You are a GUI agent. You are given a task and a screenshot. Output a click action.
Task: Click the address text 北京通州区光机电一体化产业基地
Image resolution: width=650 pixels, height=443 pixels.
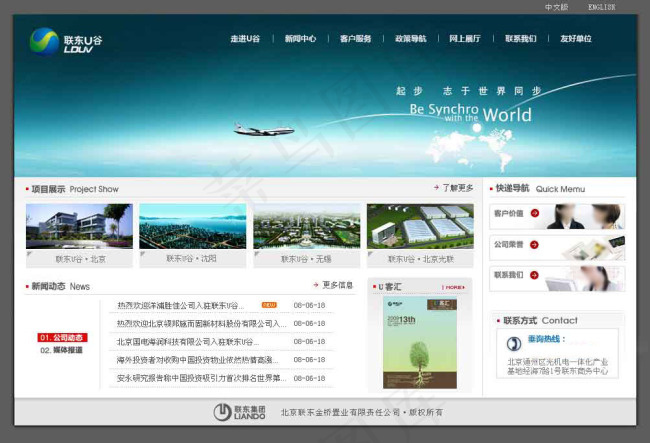click(558, 366)
